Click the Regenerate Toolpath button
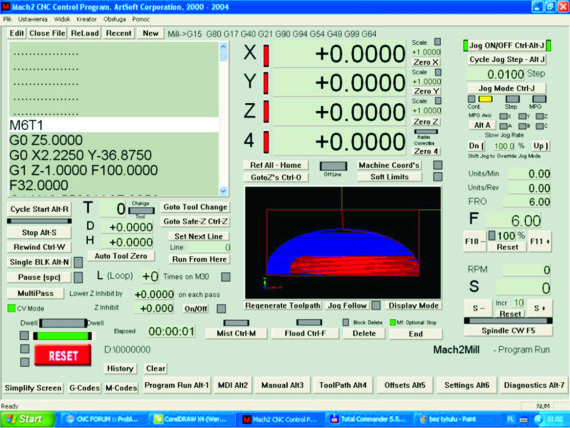The width and height of the screenshot is (570, 428). tap(282, 305)
